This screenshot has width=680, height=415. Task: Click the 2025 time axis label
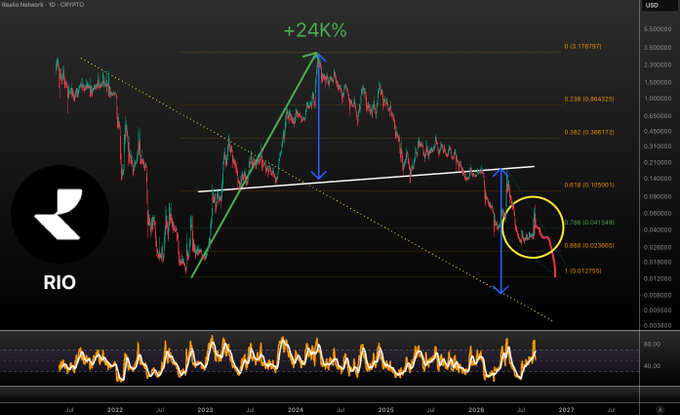click(386, 410)
